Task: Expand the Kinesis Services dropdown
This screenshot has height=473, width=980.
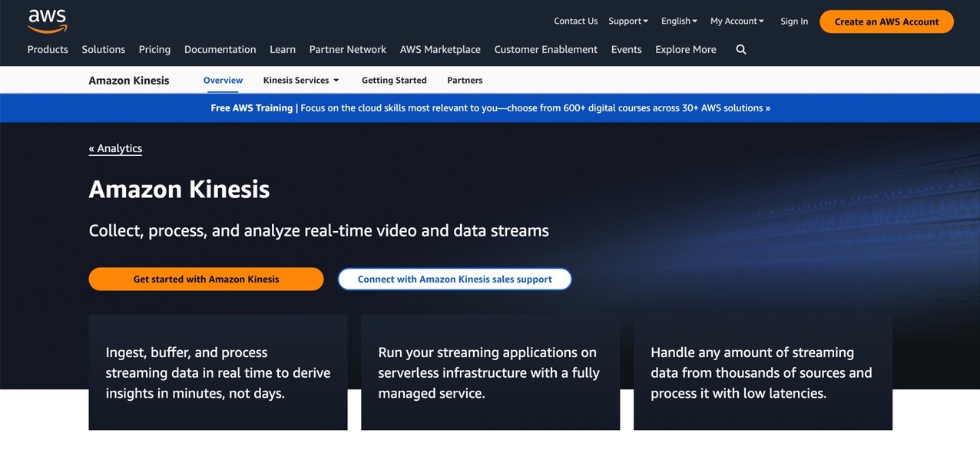Action: [x=301, y=80]
